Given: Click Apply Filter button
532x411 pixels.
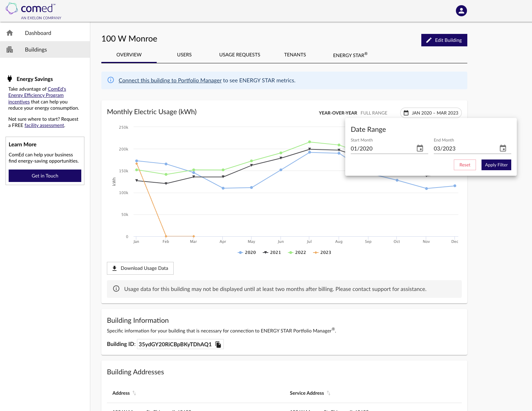Looking at the screenshot, I should point(496,165).
